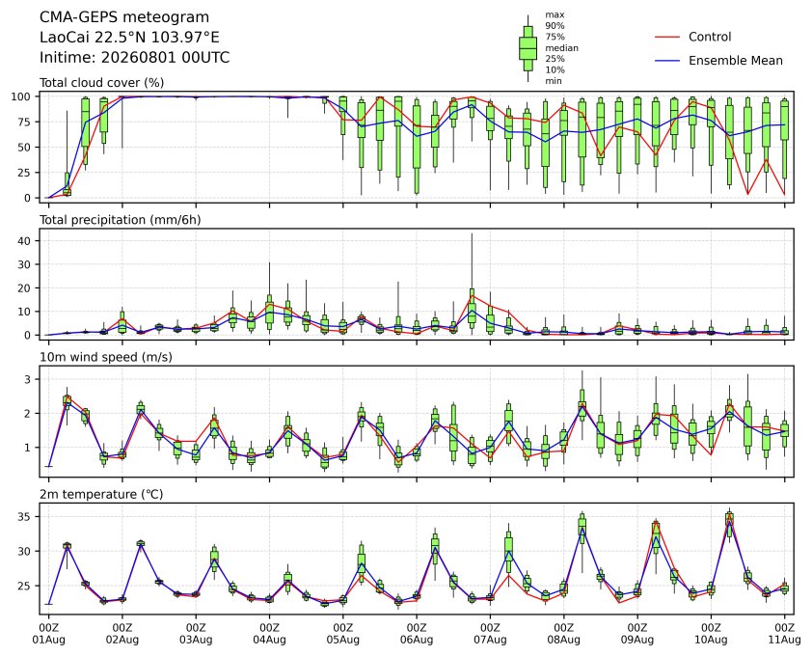The image size is (812, 656).
Task: Click the Total cloud cover panel title
Action: pyautogui.click(x=102, y=82)
